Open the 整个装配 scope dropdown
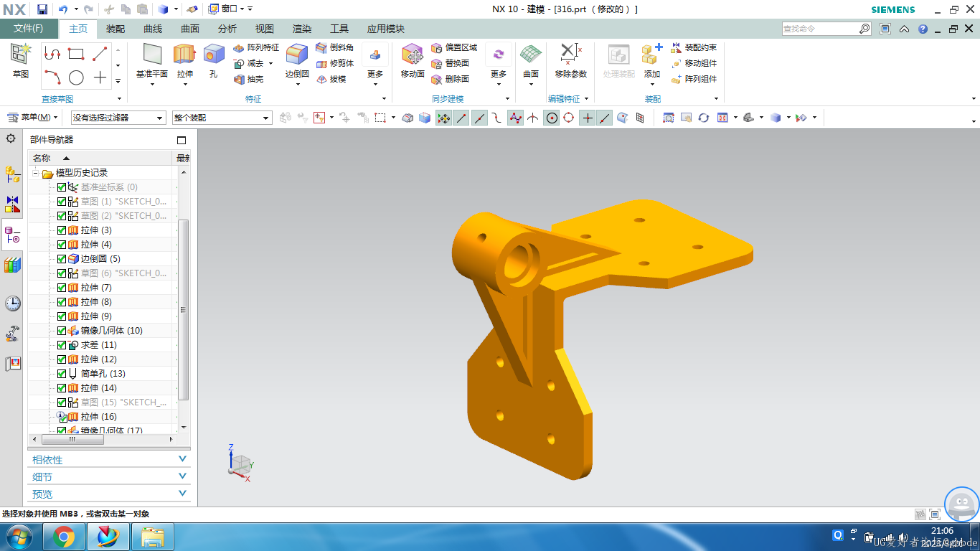The height and width of the screenshot is (551, 980). 222,118
